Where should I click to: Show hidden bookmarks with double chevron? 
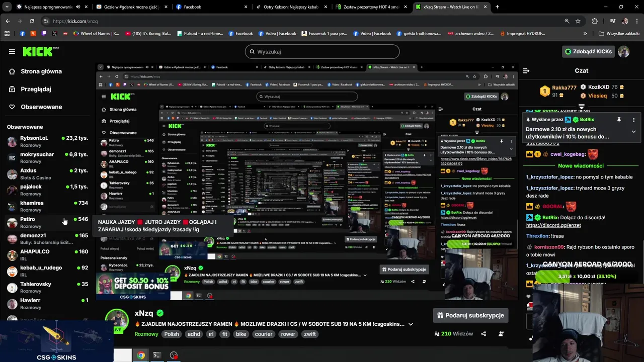pos(585,34)
